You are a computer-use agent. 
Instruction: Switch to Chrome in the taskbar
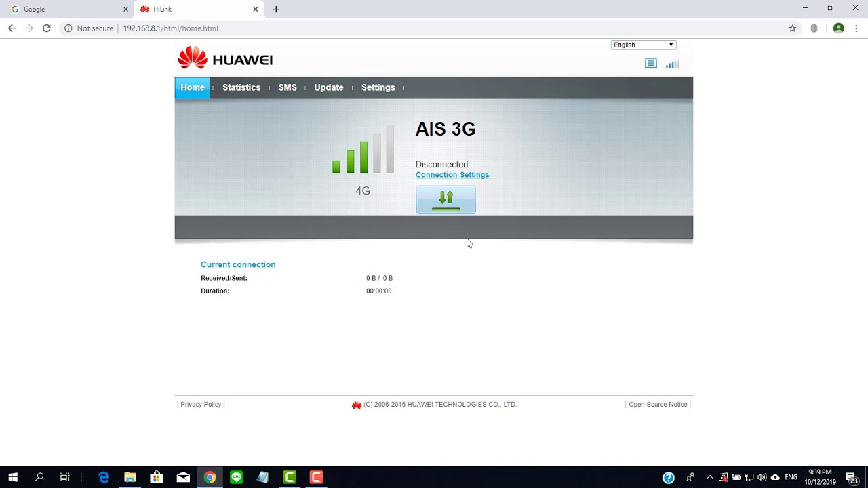tap(210, 477)
